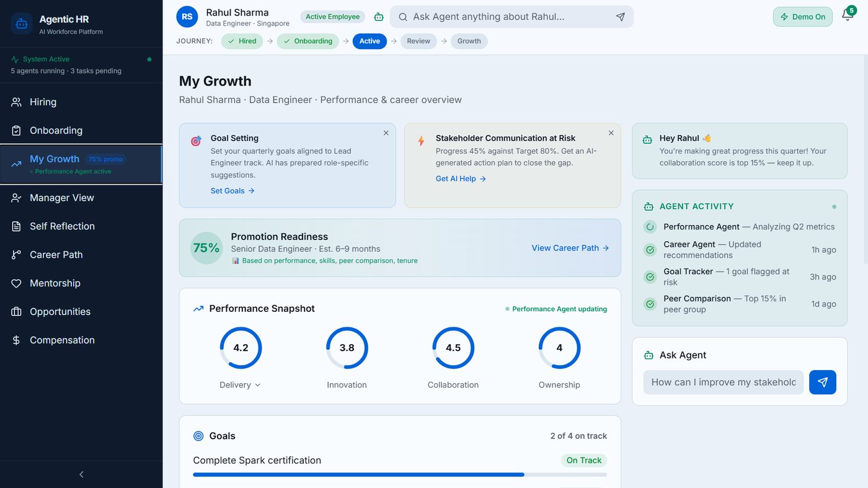Go to Manager View
The width and height of the screenshot is (868, 488).
(81, 198)
